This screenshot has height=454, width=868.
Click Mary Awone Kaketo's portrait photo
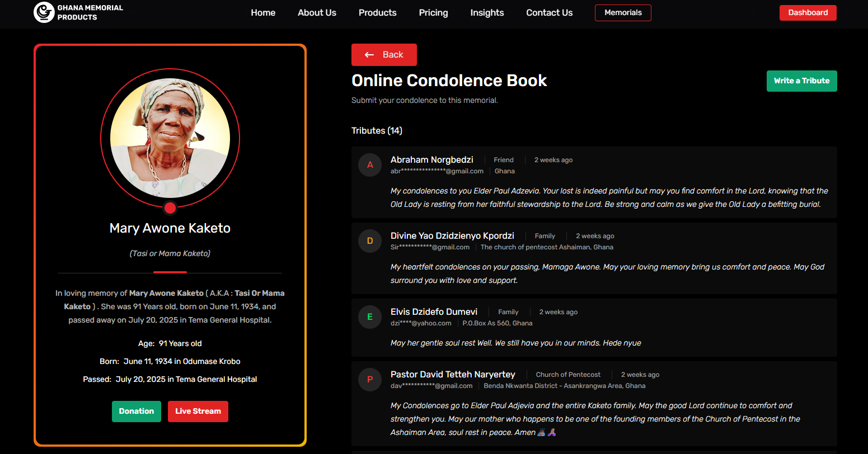[x=170, y=138]
